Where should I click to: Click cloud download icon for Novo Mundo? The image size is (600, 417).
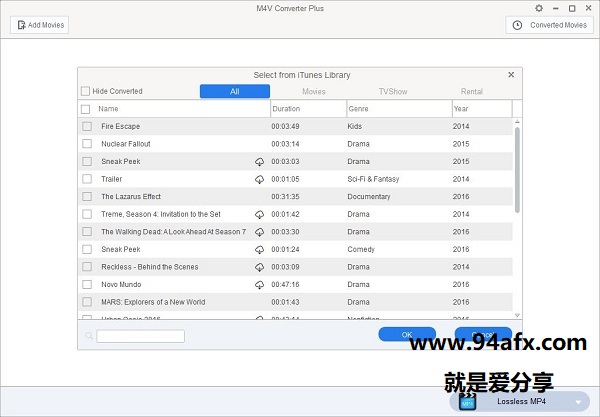point(259,285)
